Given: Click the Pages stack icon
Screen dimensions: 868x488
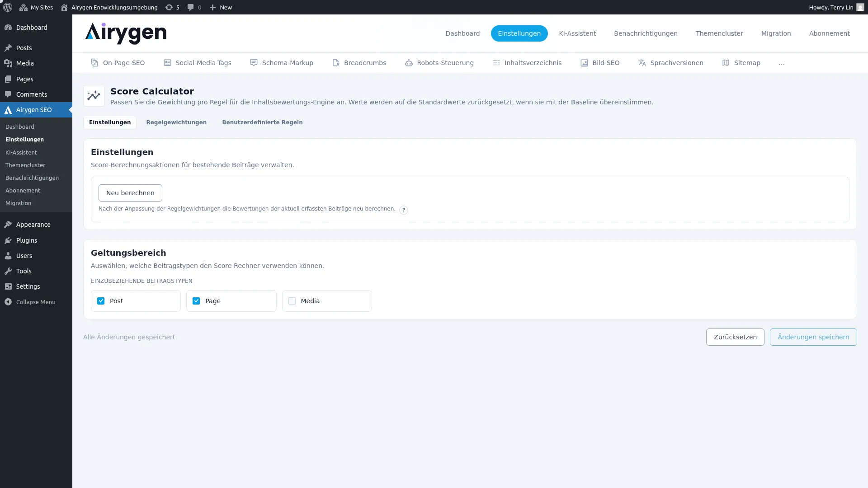Looking at the screenshot, I should click(x=8, y=79).
